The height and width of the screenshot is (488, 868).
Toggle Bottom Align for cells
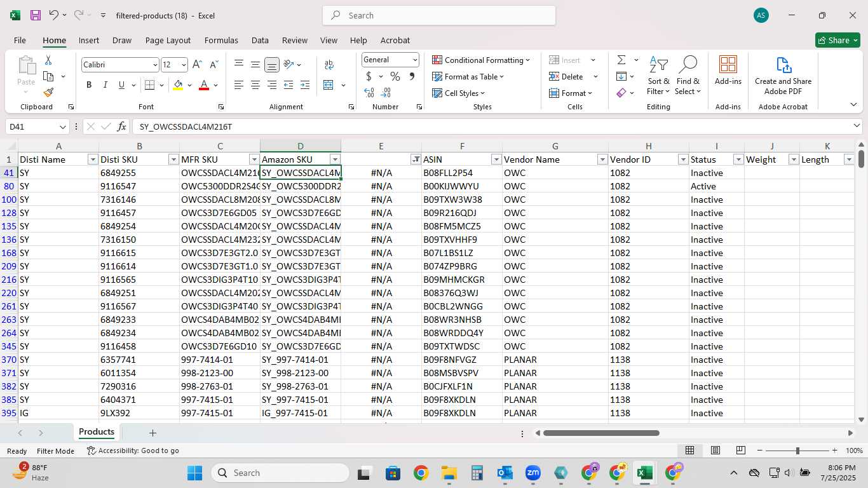(x=272, y=65)
